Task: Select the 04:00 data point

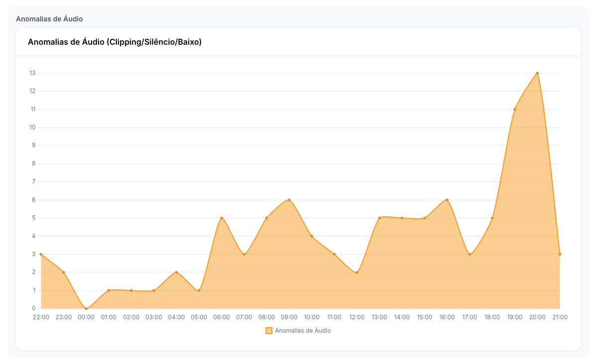Action: [x=176, y=272]
